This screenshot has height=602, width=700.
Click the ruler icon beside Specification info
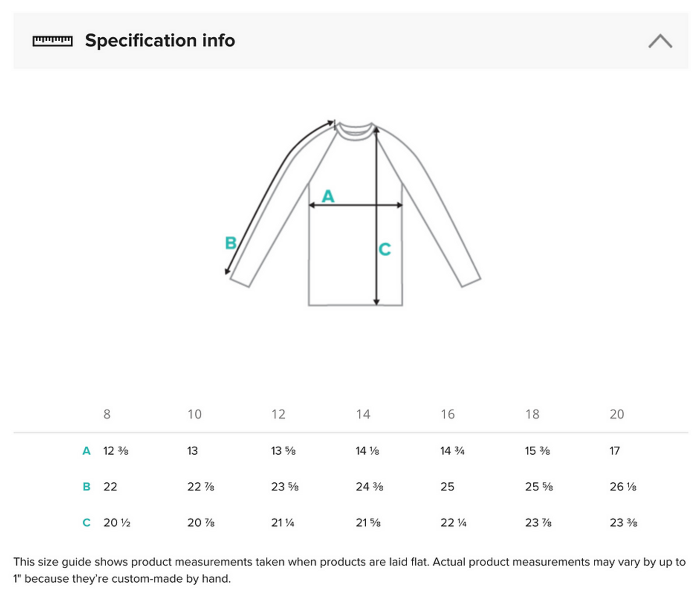click(52, 41)
